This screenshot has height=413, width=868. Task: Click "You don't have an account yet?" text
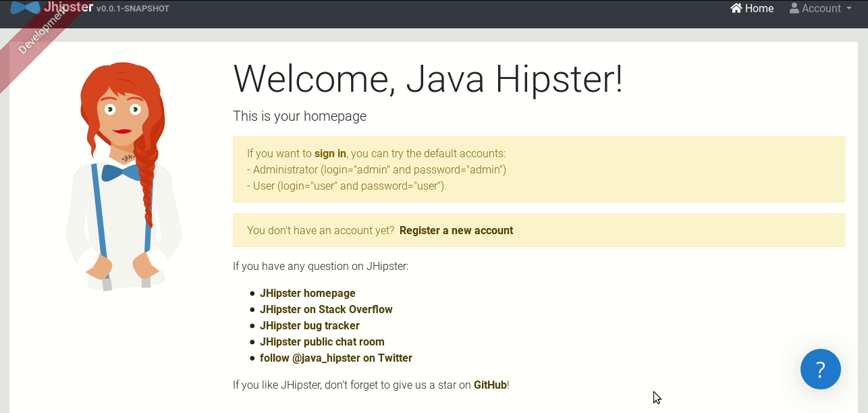(321, 230)
